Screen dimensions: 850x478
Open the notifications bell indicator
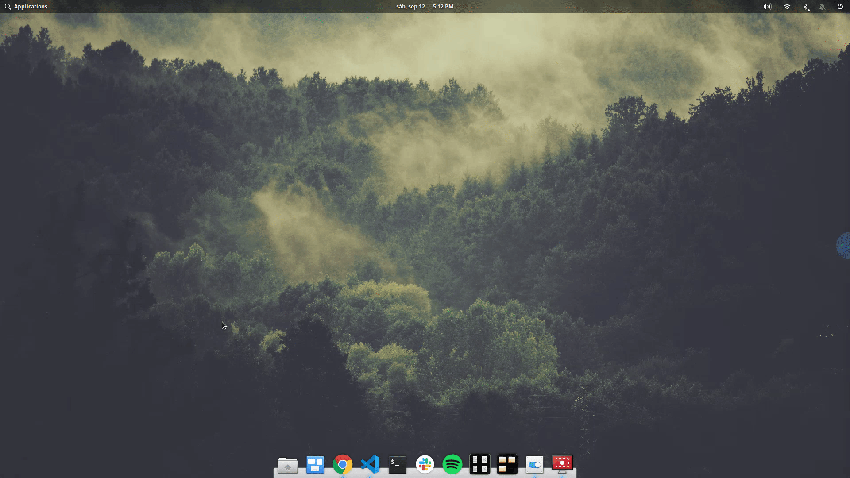tap(822, 7)
